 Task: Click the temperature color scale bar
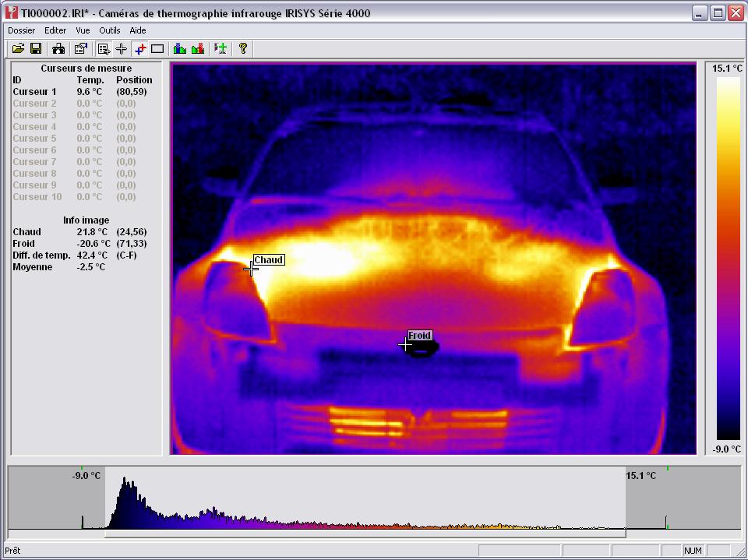point(728,259)
